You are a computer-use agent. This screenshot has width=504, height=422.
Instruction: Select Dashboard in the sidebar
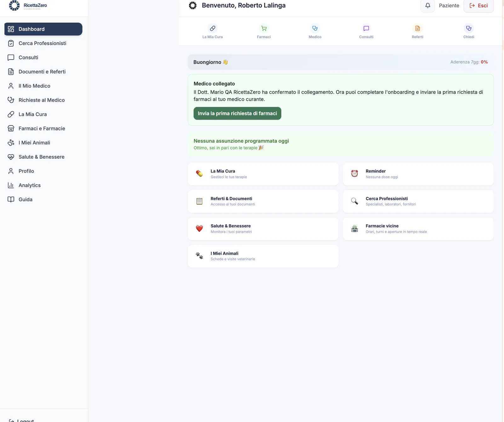tap(43, 29)
